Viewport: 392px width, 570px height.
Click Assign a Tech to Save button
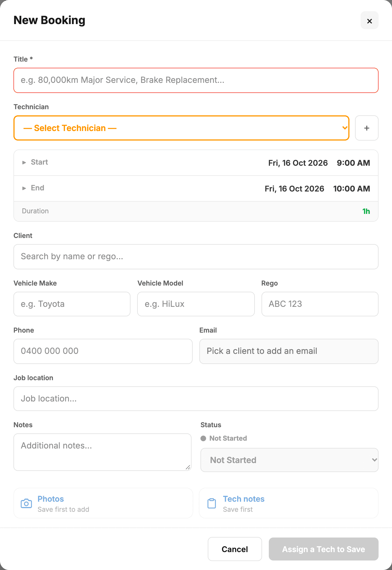coord(323,549)
